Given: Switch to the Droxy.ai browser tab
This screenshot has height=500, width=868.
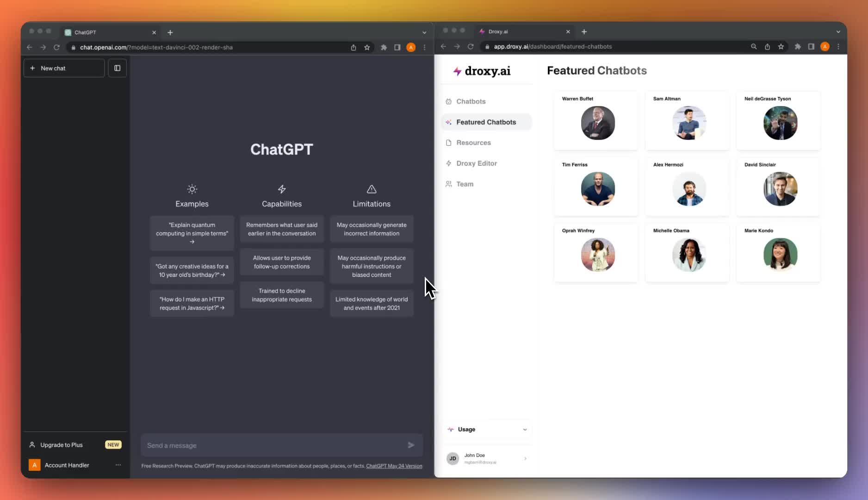Looking at the screenshot, I should click(525, 31).
